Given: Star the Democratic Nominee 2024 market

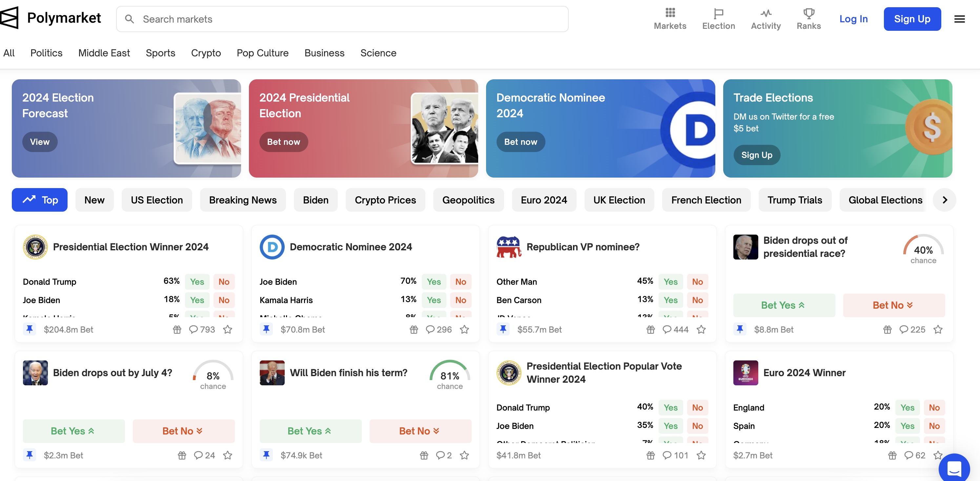Looking at the screenshot, I should pyautogui.click(x=464, y=329).
